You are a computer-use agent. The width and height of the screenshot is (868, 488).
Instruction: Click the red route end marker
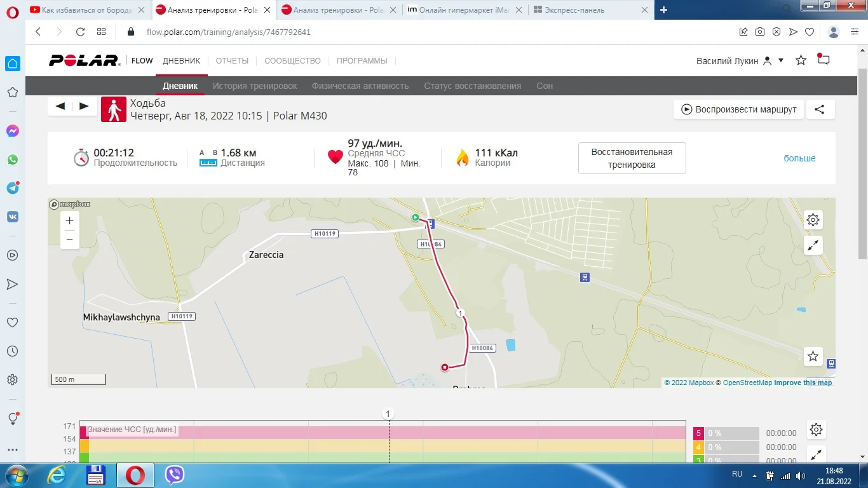(445, 367)
